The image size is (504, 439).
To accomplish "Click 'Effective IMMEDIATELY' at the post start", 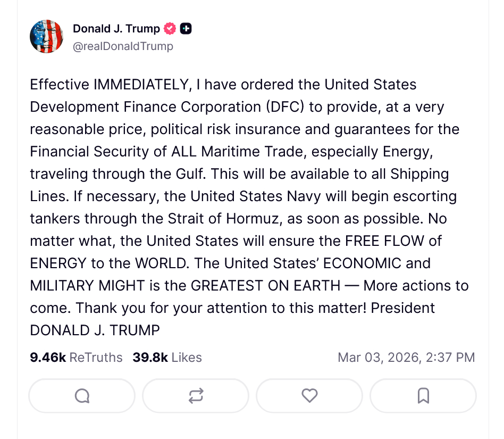I will (x=110, y=85).
